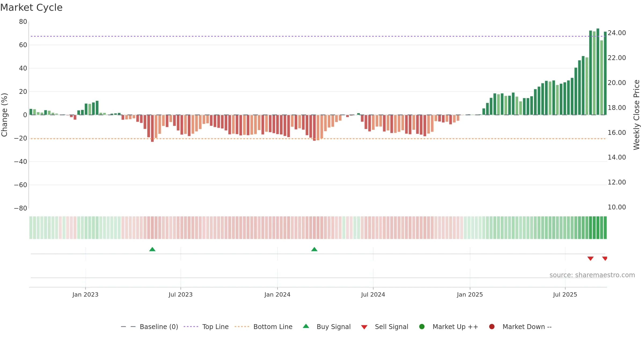
Task: Click the Weekly Close Price axis title
Action: (636, 115)
